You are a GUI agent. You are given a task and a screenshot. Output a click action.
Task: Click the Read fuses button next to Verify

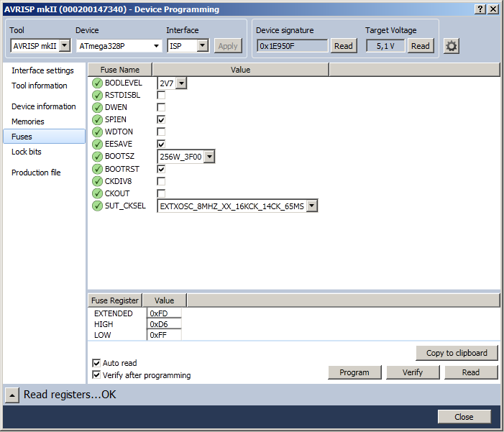[x=471, y=372]
